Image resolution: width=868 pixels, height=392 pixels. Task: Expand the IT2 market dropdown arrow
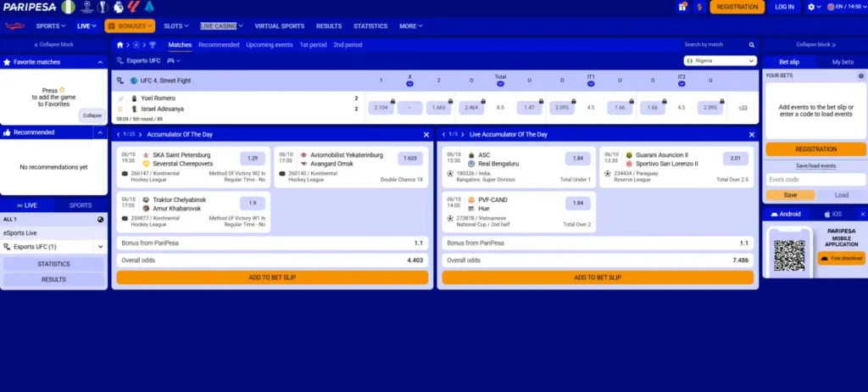coord(682,84)
